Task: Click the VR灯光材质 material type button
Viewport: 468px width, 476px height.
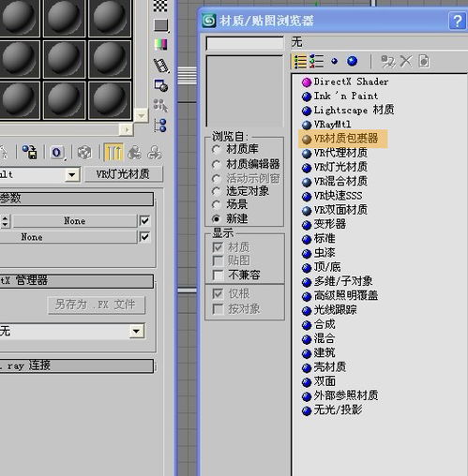Action: point(124,174)
